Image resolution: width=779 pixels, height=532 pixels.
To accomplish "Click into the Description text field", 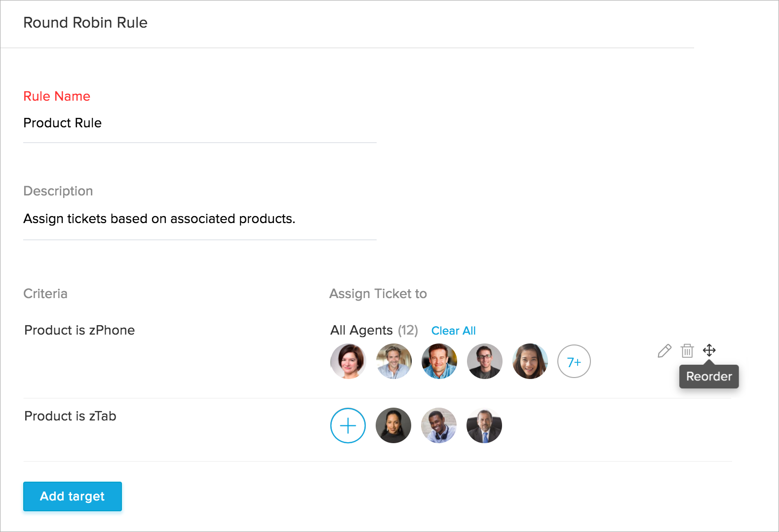I will (199, 219).
